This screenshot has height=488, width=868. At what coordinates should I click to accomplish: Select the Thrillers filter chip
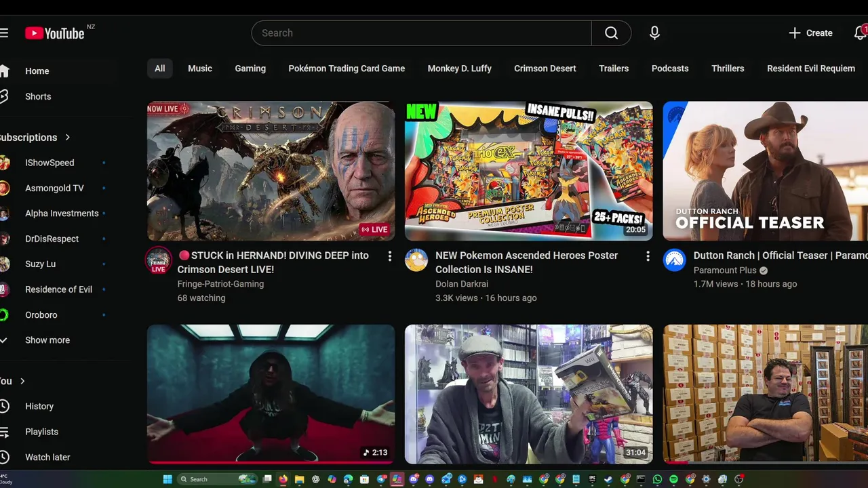[728, 68]
